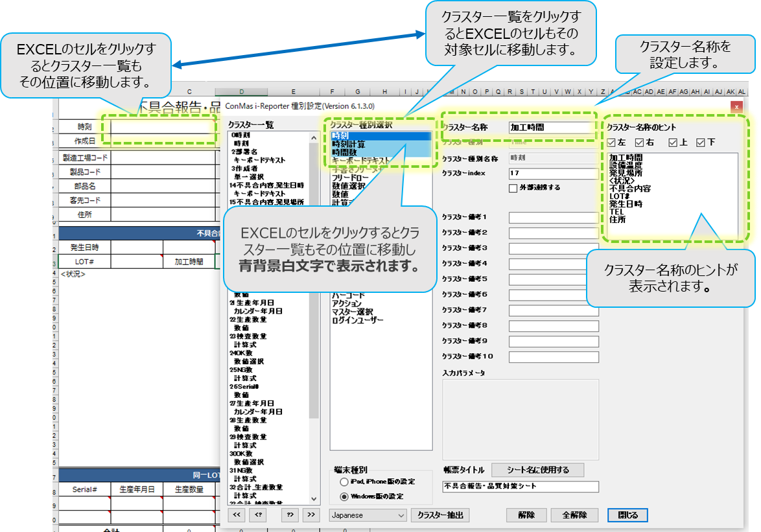761x532 pixels.
Task: Select 不具合内容 in the name hint list
Action: tap(630, 189)
